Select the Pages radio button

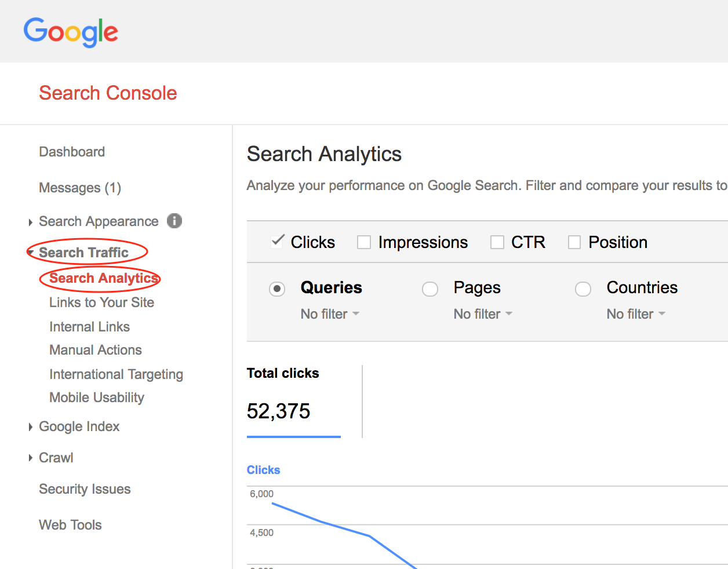click(x=430, y=289)
